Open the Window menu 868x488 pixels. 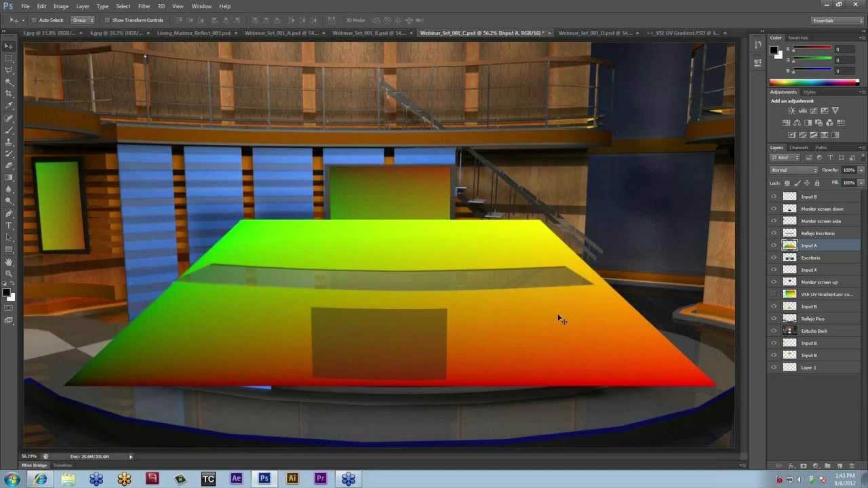tap(201, 6)
